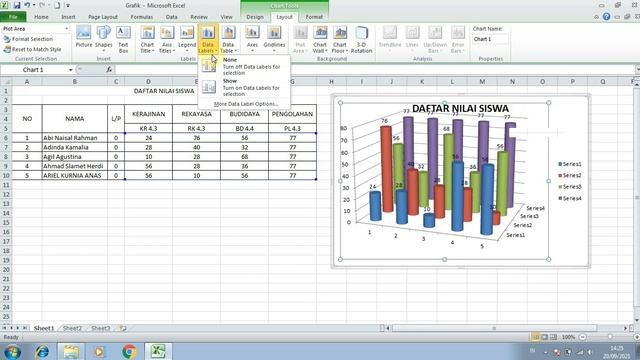This screenshot has width=640, height=360.
Task: Switch to the Data ribbon tab
Action: pos(171,17)
